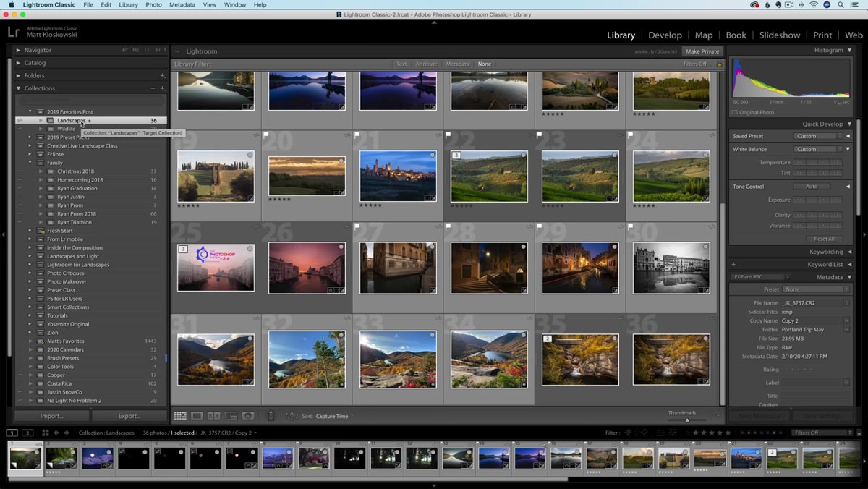Open filmstrip grid shortcut icon

pyautogui.click(x=46, y=433)
